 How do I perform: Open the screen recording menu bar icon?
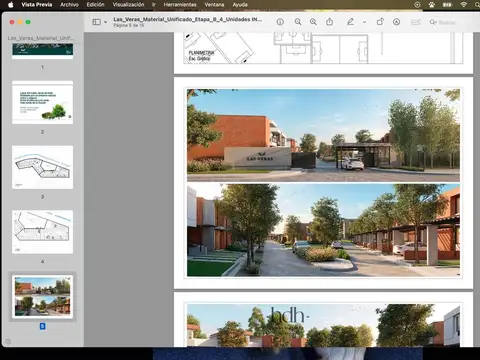(417, 5)
